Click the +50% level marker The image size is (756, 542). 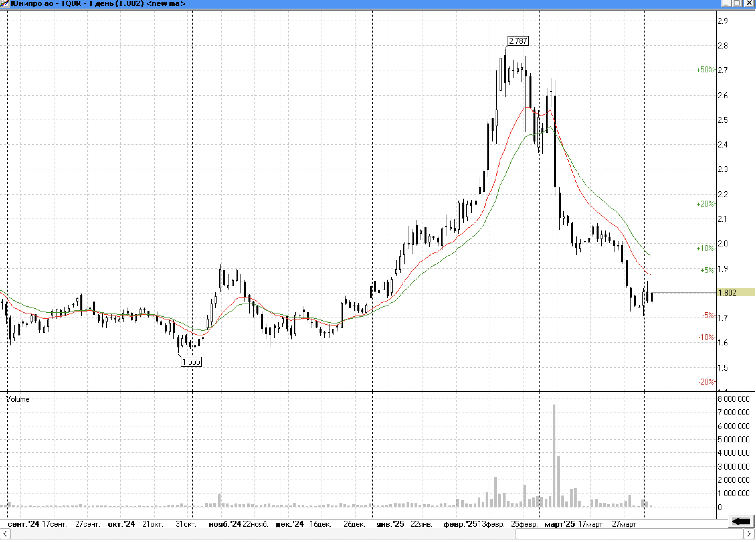point(705,70)
